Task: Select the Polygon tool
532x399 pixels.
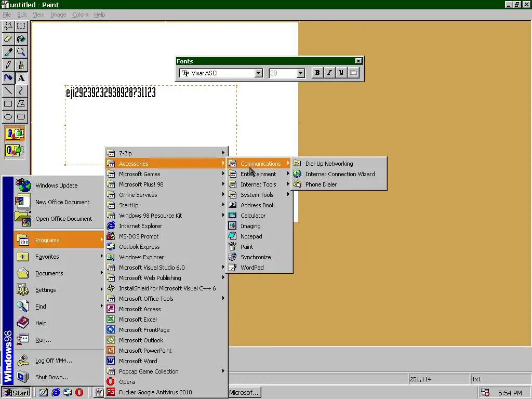Action: tap(21, 103)
